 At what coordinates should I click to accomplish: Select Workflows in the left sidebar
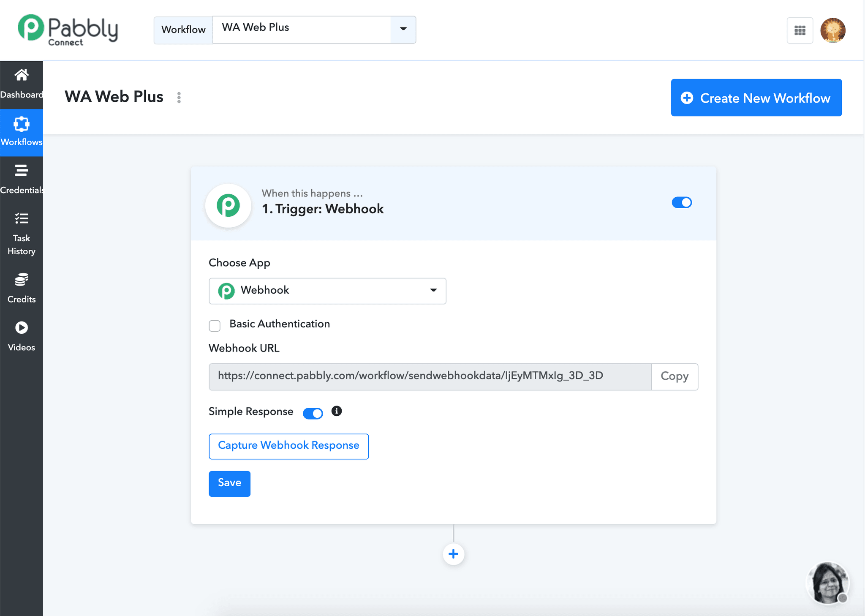click(x=22, y=131)
